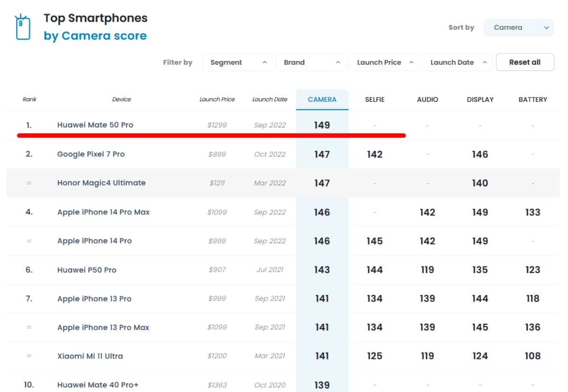This screenshot has width=568, height=392.
Task: Click Honor Magic4 Ultimate device name
Action: (x=101, y=183)
